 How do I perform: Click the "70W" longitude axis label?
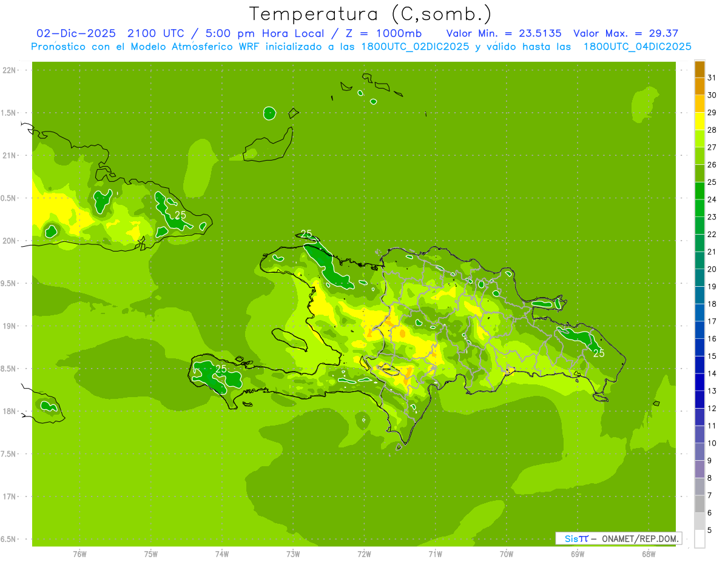click(507, 554)
